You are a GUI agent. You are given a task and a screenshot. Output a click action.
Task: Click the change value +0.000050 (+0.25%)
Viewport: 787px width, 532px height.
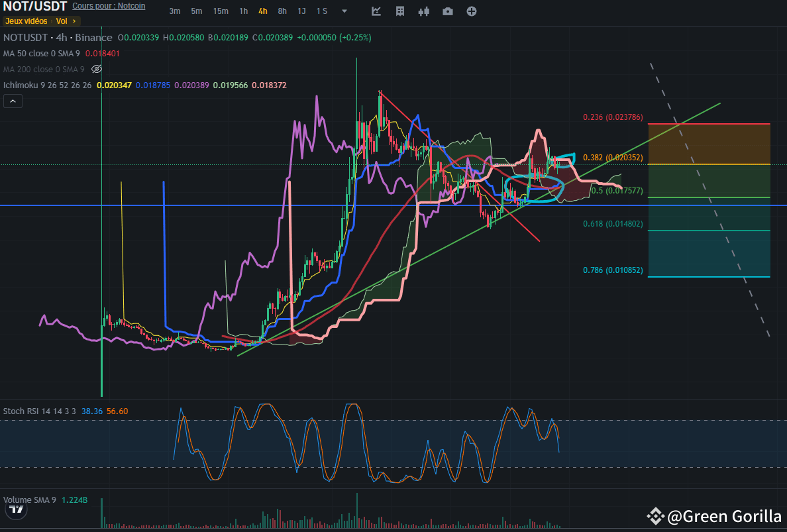click(x=334, y=38)
